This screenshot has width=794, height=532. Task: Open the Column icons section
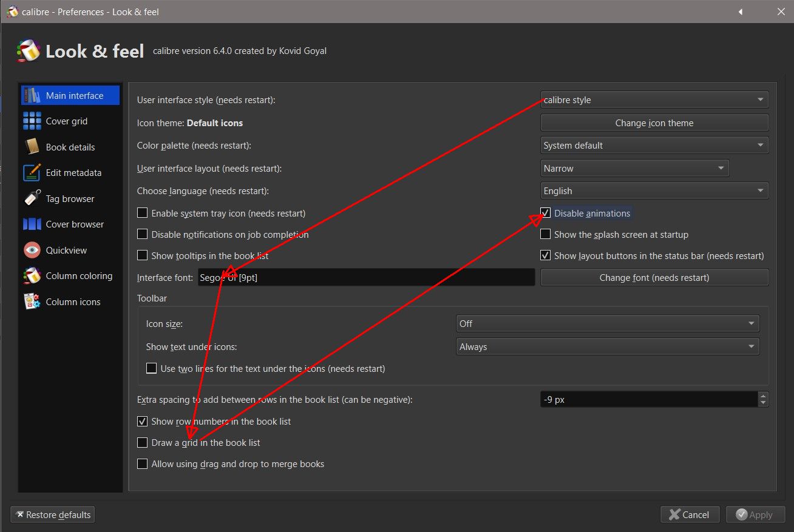pyautogui.click(x=70, y=301)
